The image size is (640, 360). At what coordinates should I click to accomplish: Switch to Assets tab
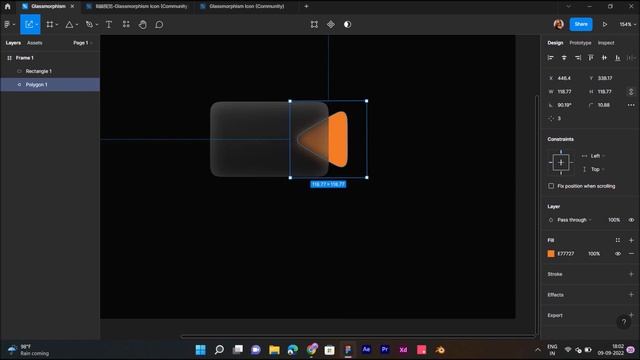(35, 43)
